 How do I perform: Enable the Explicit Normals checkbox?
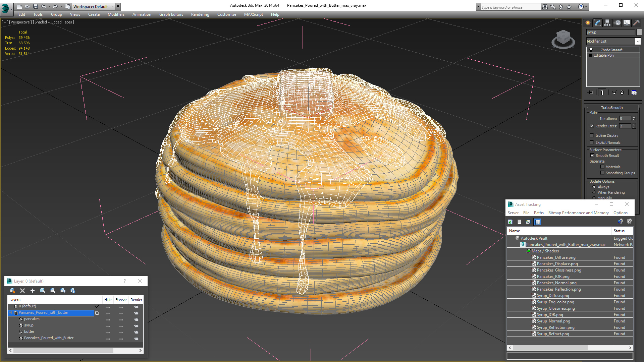[592, 142]
